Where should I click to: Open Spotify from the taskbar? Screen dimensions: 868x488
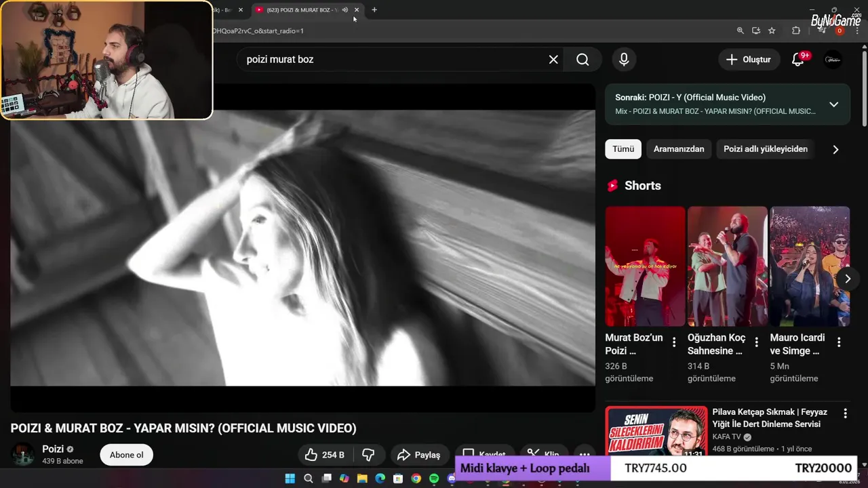[x=434, y=479]
